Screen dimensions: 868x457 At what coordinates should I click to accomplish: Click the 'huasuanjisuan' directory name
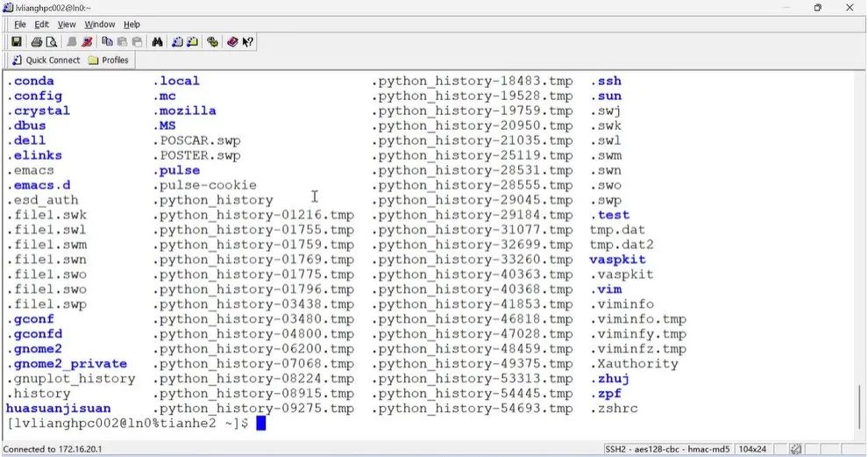click(x=58, y=409)
